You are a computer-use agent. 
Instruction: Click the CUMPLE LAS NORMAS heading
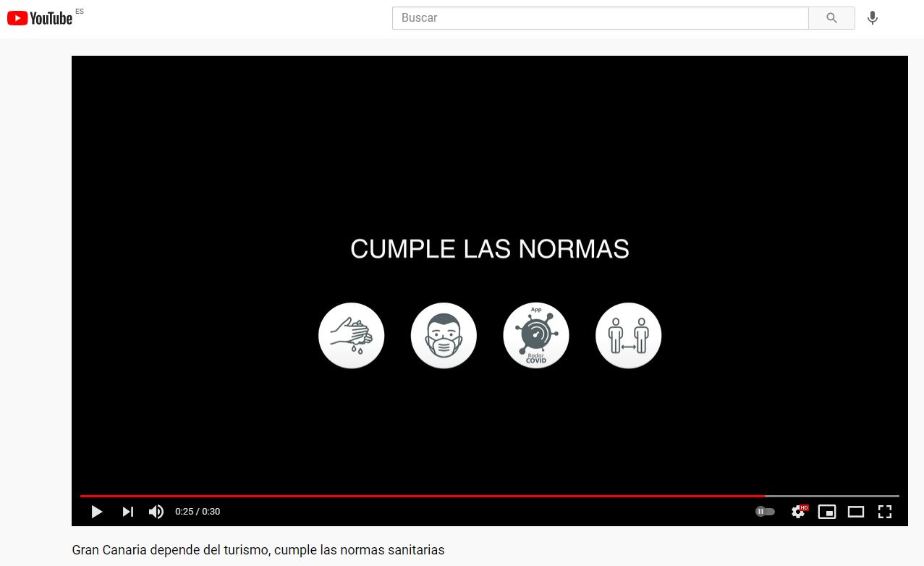point(490,249)
